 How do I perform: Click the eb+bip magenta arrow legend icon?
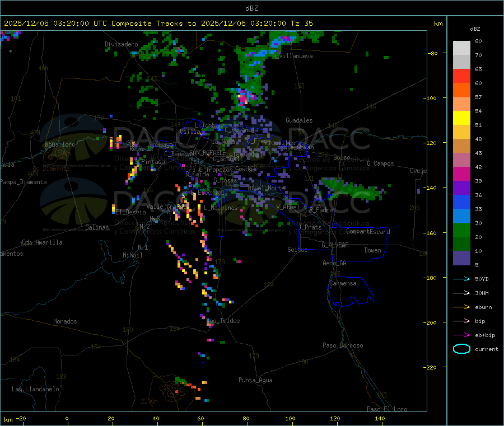[461, 335]
